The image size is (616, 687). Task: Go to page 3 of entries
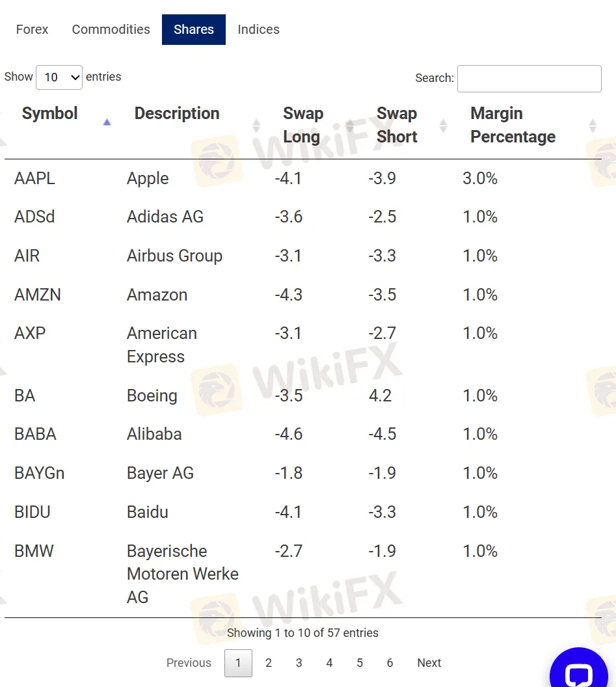pos(299,663)
